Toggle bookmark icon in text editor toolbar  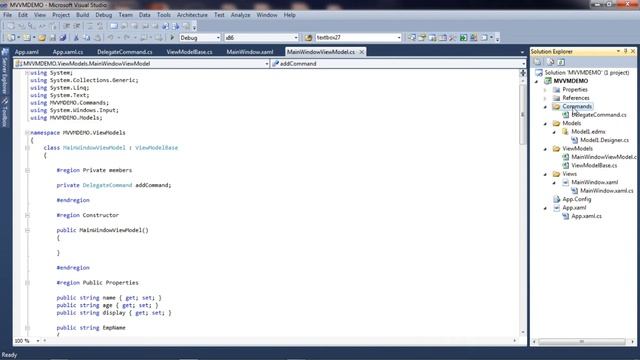click(x=114, y=26)
